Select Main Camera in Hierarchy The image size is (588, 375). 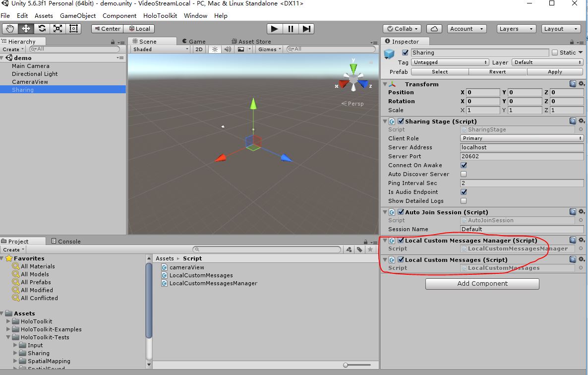pos(30,66)
